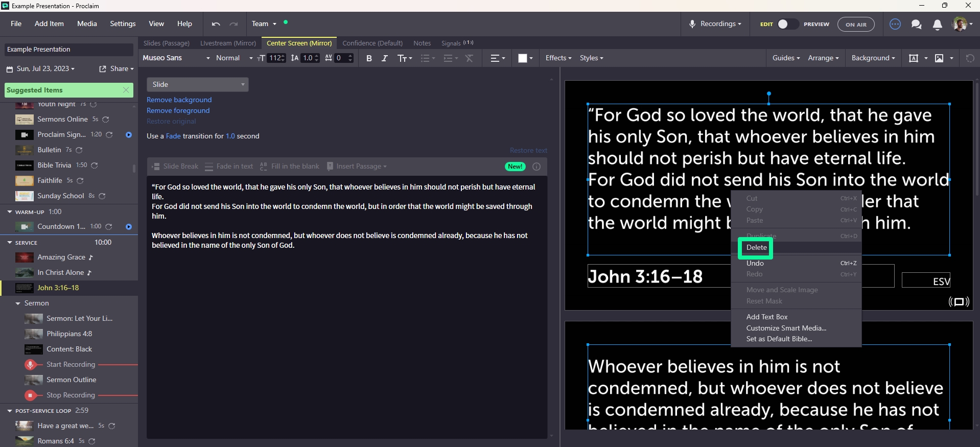Toggle play icon on Countdown item
The height and width of the screenshot is (447, 980).
[129, 227]
